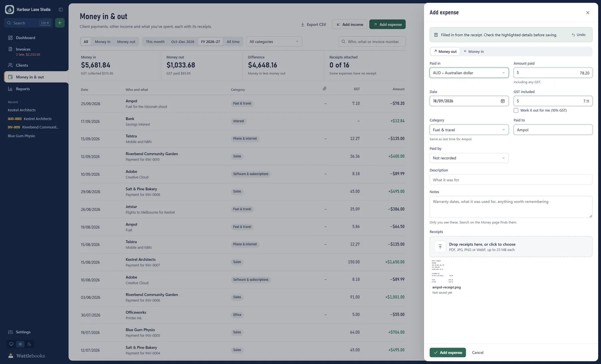Click the ampol-receipt.png thumbnail
601x364 pixels.
point(443,272)
